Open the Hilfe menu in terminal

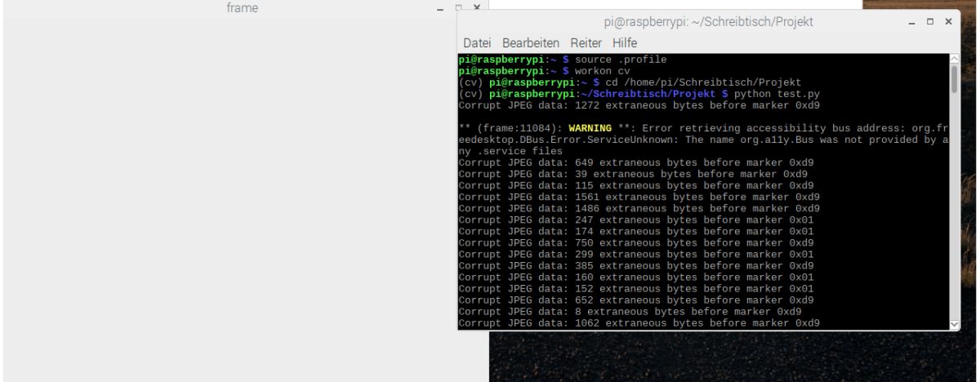pos(625,42)
